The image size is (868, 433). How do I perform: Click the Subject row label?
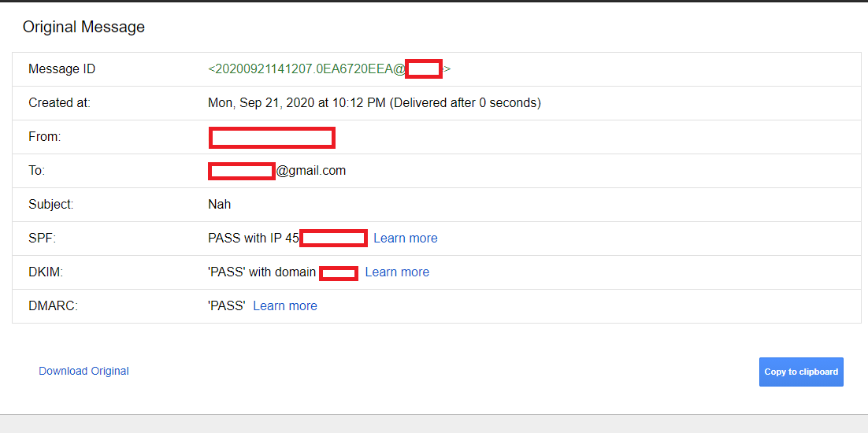pos(50,205)
